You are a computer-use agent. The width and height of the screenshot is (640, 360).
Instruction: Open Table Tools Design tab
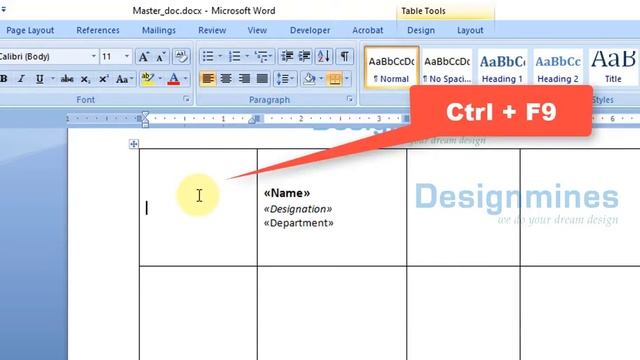coord(421,30)
